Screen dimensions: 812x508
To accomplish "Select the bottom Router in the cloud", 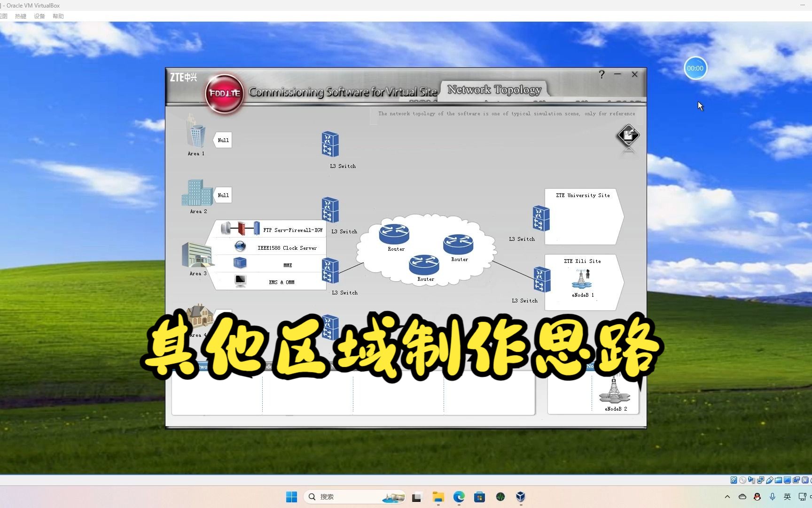I will [x=424, y=265].
